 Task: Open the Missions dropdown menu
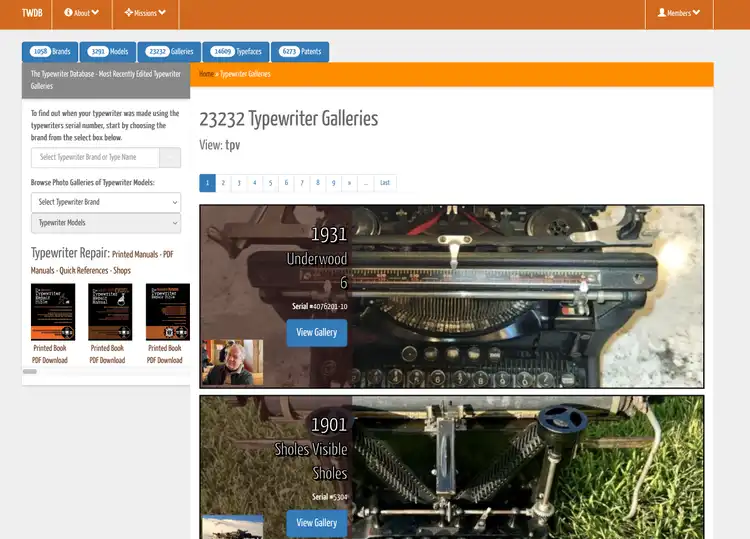click(145, 13)
